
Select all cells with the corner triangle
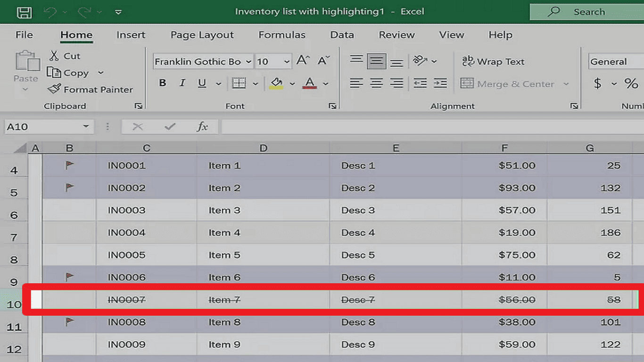[20, 148]
